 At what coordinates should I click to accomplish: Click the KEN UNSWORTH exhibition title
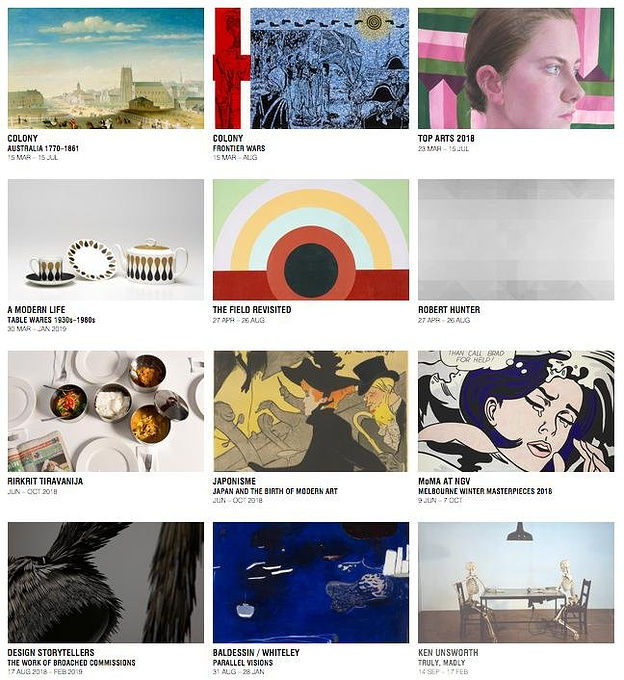448,652
